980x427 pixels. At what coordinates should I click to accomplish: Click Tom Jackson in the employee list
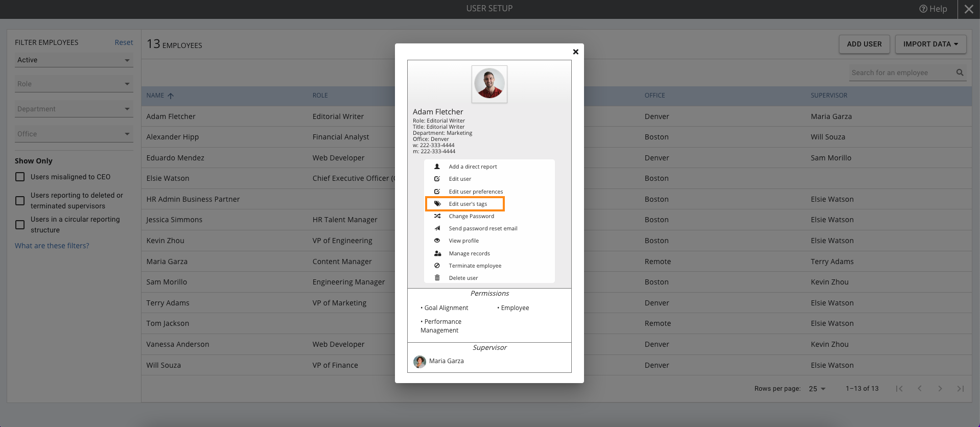coord(168,323)
